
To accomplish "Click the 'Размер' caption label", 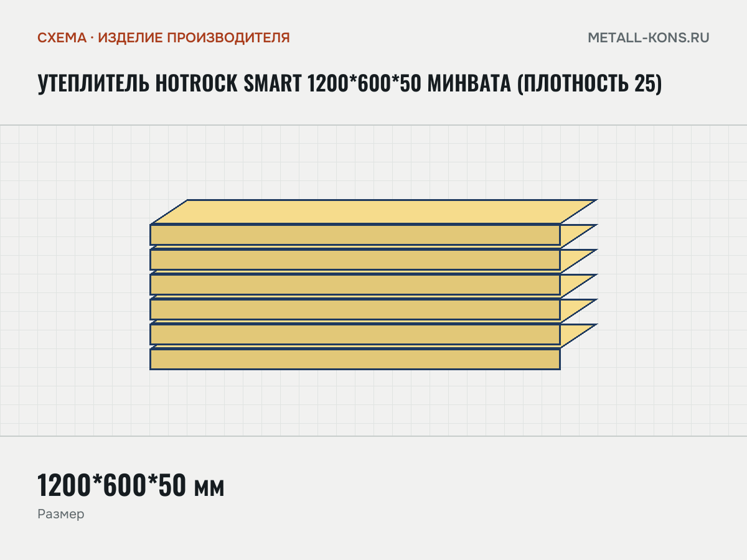I will [60, 515].
